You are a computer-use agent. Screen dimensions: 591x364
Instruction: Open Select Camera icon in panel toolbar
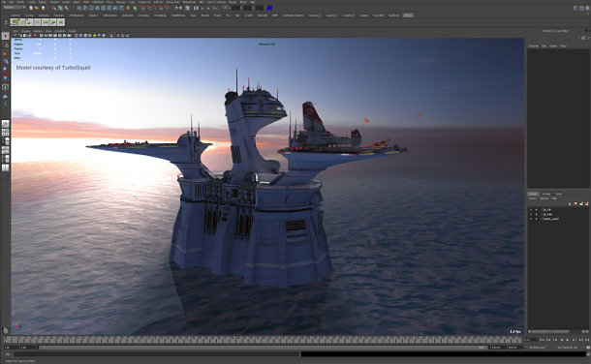16,36
